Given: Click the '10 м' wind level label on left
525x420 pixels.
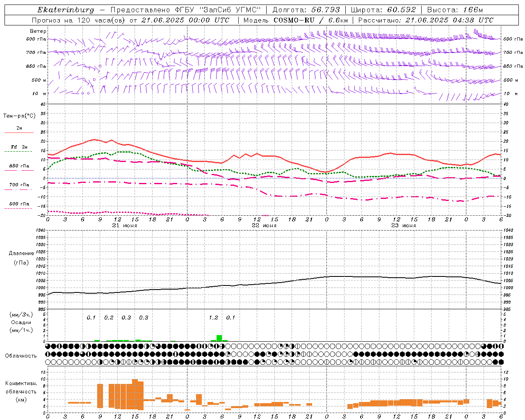Looking at the screenshot, I should [40, 94].
